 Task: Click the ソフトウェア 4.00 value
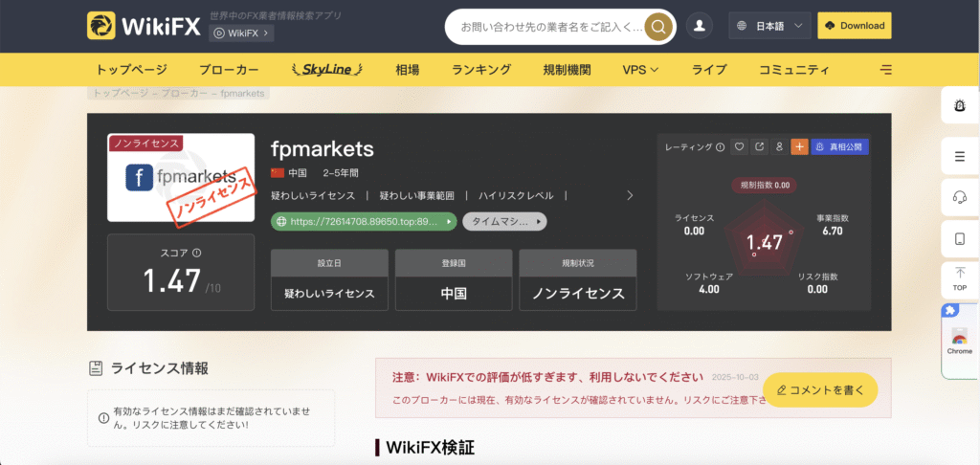tap(709, 282)
